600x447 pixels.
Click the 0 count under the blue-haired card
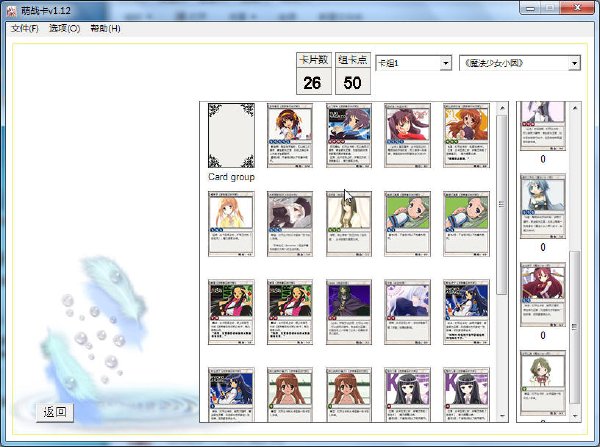[x=543, y=248]
